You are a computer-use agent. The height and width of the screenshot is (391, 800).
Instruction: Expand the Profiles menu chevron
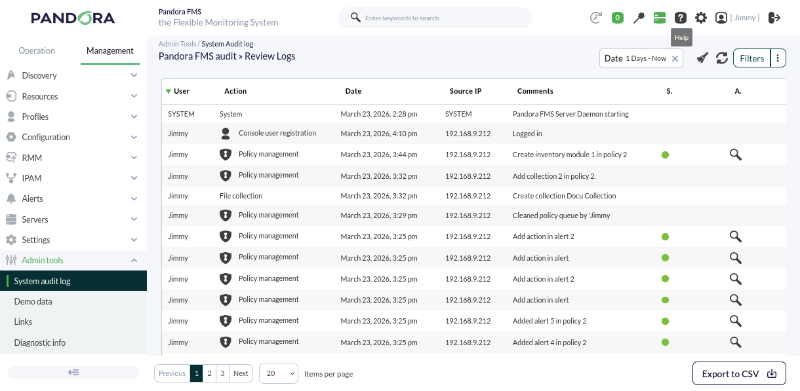(x=134, y=116)
